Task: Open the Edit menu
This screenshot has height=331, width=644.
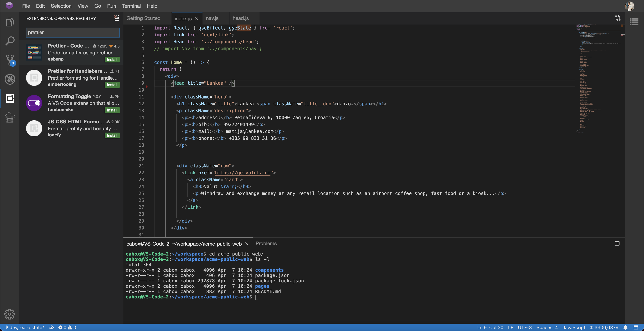Action: [40, 6]
